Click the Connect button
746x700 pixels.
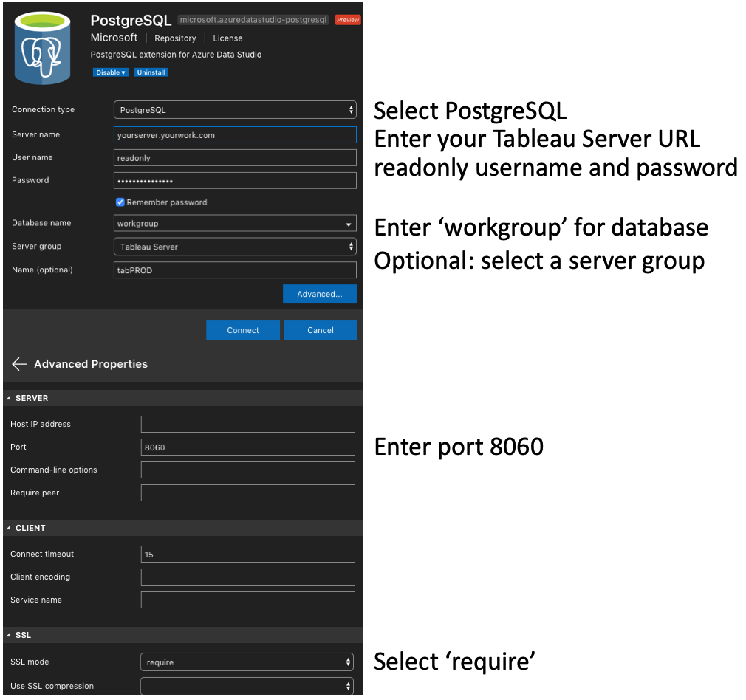click(243, 330)
